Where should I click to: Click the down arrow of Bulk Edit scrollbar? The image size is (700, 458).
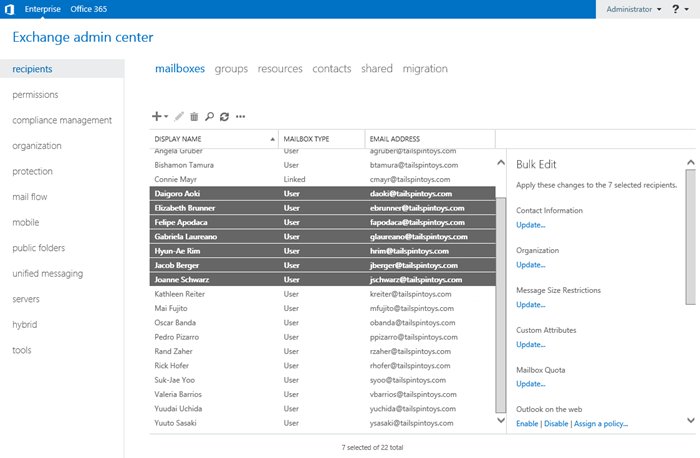[x=691, y=420]
